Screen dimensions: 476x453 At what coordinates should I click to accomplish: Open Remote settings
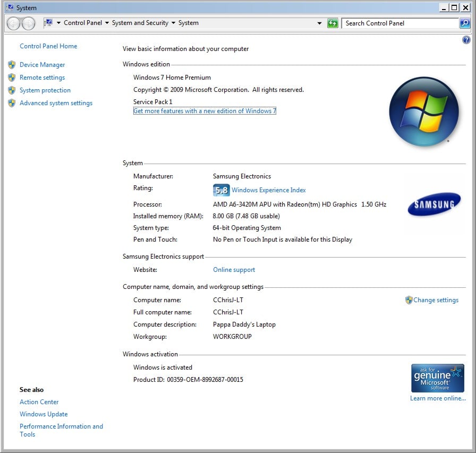click(x=42, y=78)
